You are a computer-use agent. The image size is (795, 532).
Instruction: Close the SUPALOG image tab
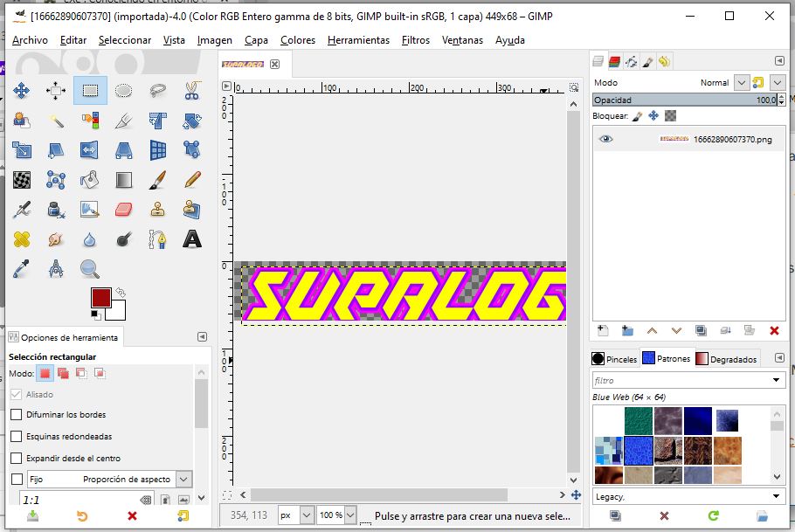pyautogui.click(x=274, y=64)
